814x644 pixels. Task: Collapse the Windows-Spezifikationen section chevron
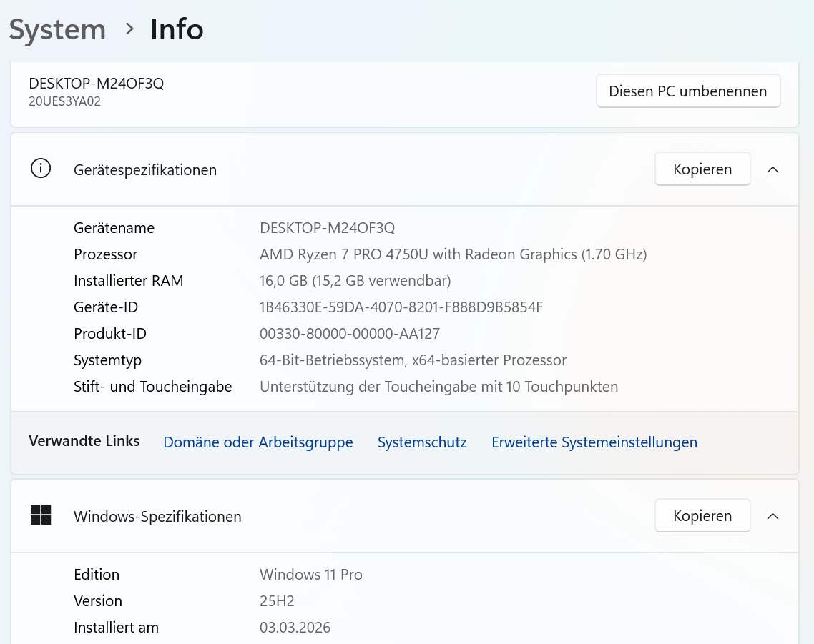[x=773, y=516]
